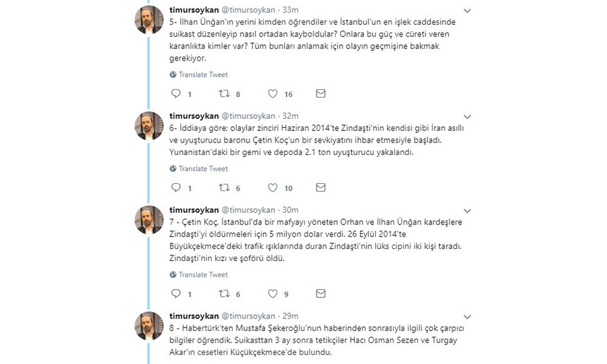
Task: Retweet the tweet posted 32m ago
Action: point(224,188)
